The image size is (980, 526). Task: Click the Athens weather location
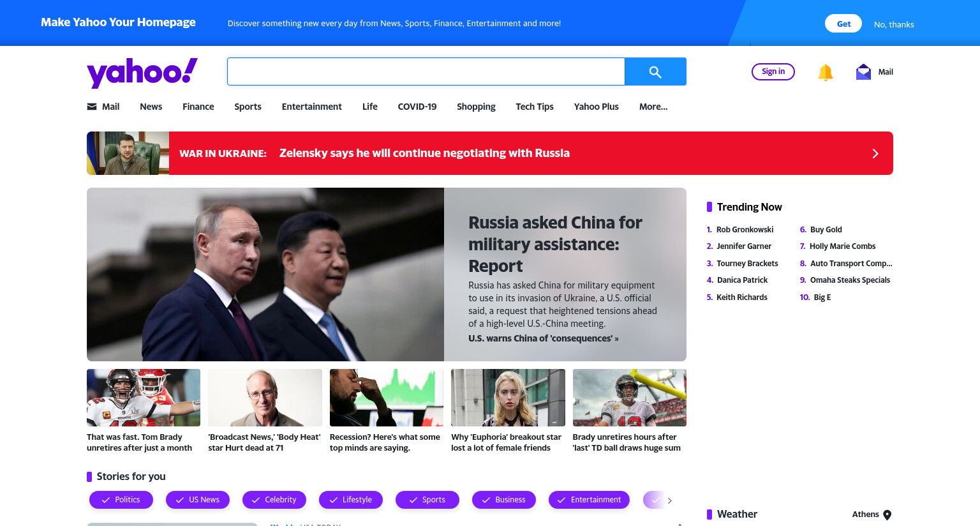point(865,515)
